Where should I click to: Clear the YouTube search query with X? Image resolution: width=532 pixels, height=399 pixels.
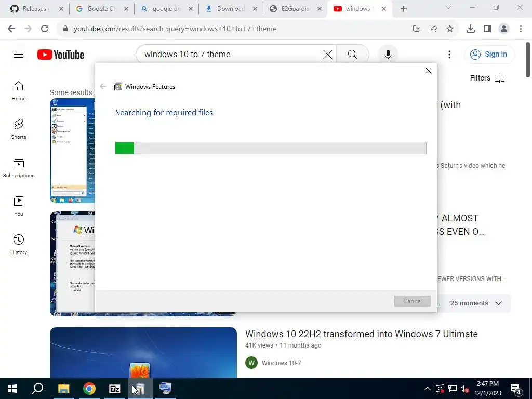tap(328, 54)
